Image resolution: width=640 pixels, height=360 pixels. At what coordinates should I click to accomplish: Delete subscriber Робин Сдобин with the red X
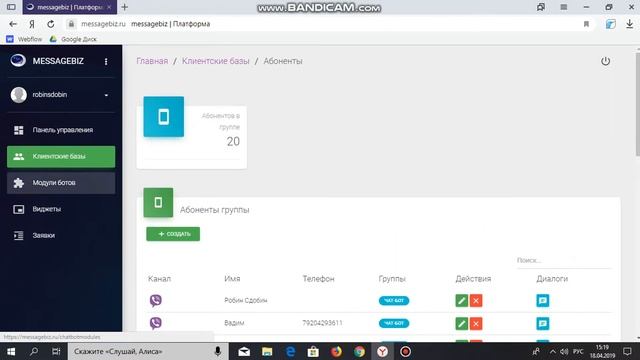(476, 300)
